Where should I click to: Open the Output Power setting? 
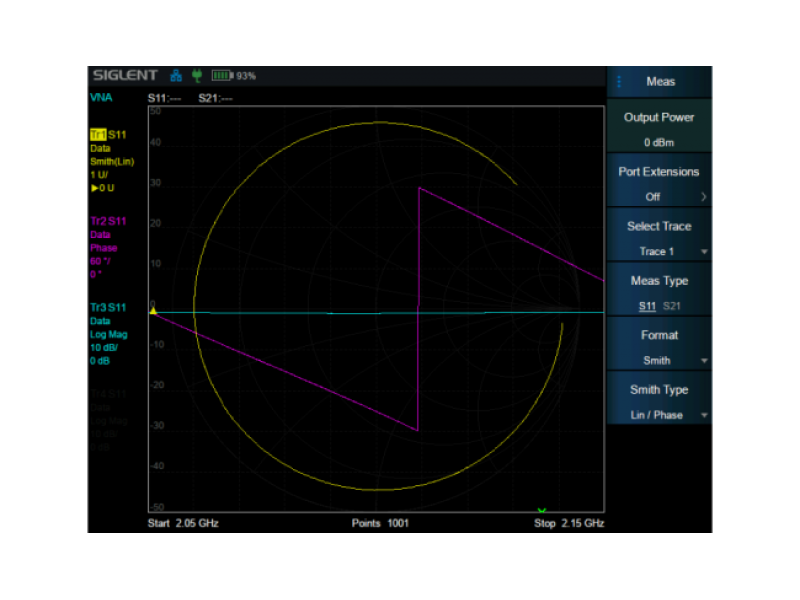click(659, 127)
